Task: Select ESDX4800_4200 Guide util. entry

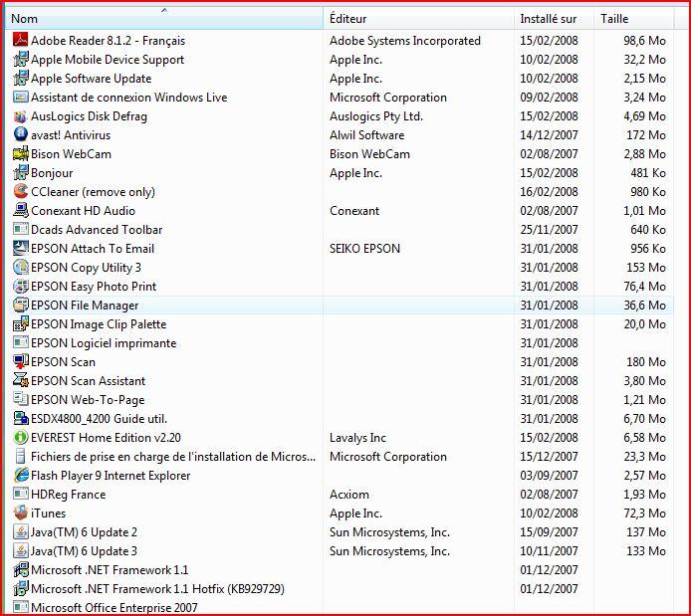Action: [100, 419]
